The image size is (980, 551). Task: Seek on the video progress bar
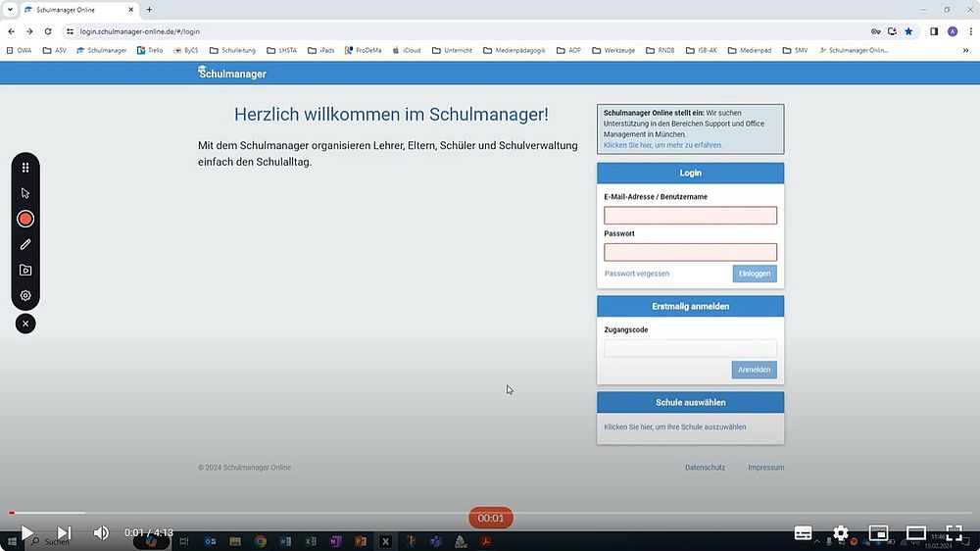(x=490, y=513)
